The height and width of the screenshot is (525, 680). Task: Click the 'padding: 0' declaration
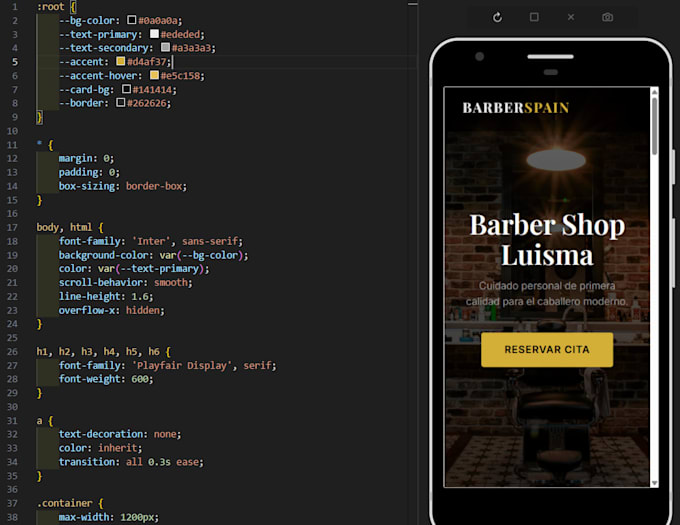[89, 172]
